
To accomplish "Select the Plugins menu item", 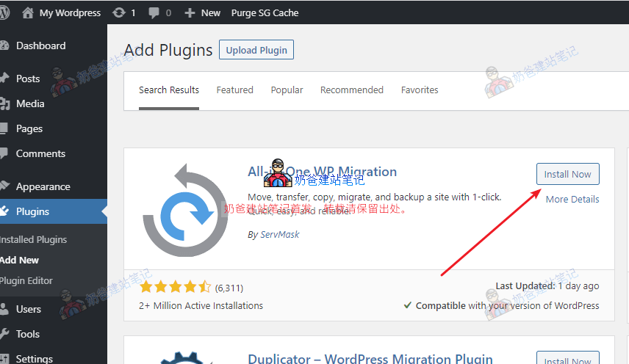I will click(32, 211).
